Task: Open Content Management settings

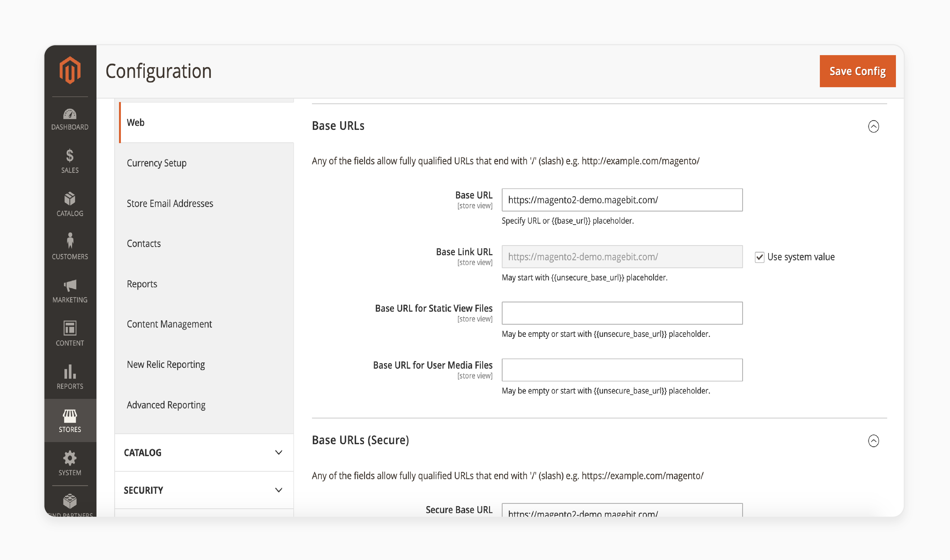Action: (169, 324)
